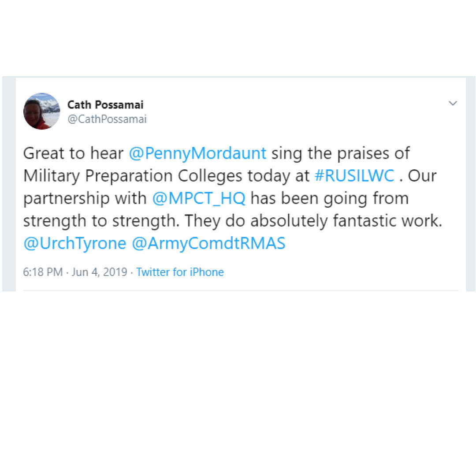
Task: Select the sentence 'They do absolutely fantastic work.'
Action: [313, 221]
